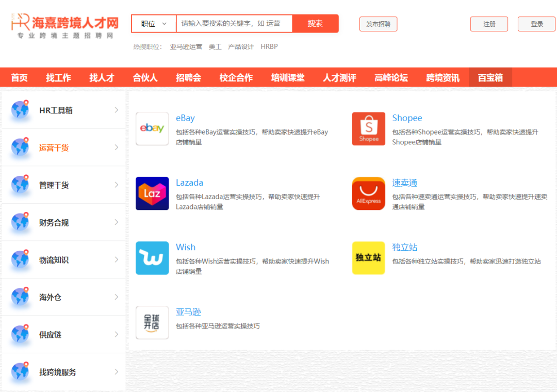
Task: Open the Amazon 全球开店 icon
Action: [152, 323]
